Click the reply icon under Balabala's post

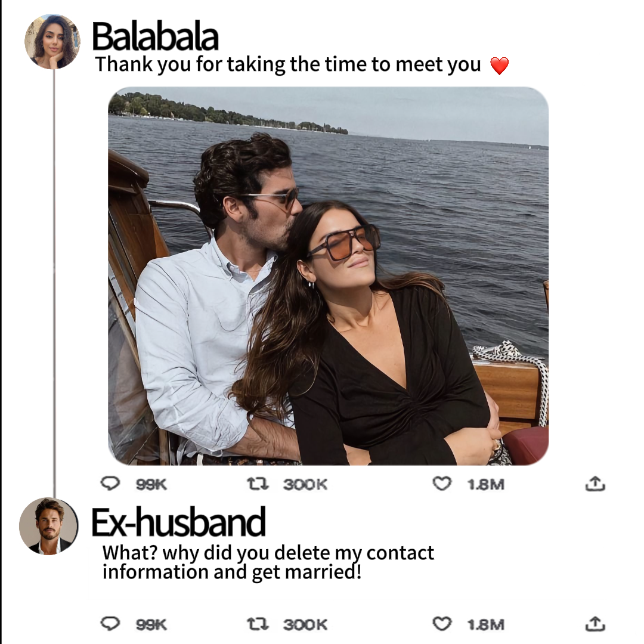tap(110, 484)
